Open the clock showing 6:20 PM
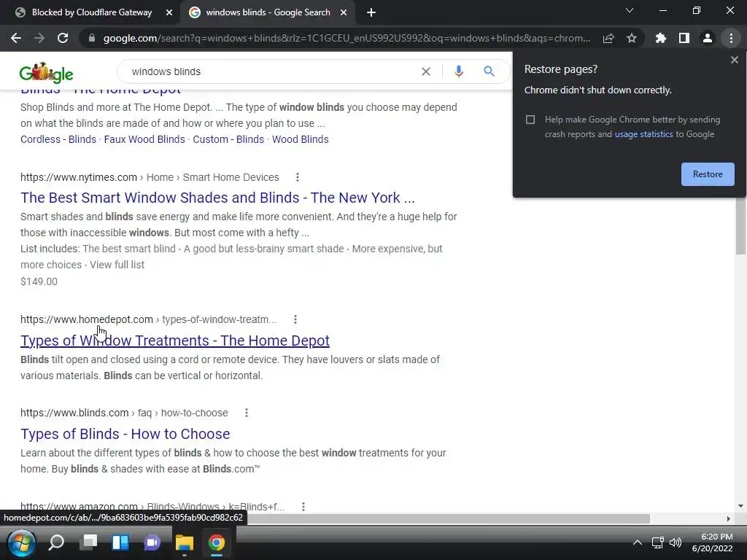Screen dimensions: 747x560 pyautogui.click(x=716, y=537)
